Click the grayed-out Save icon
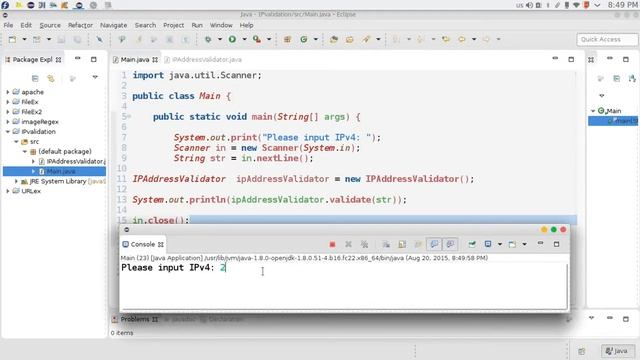The height and width of the screenshot is (360, 640). coord(61,39)
